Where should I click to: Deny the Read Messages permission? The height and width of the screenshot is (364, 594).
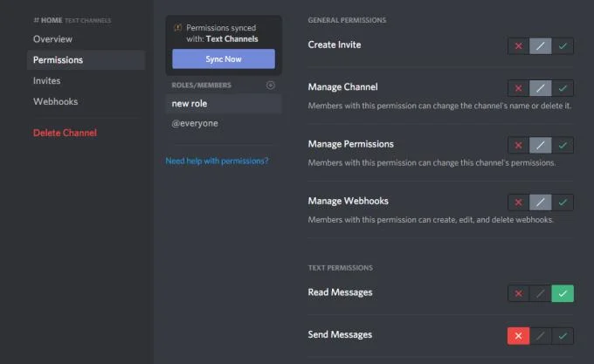pos(519,293)
